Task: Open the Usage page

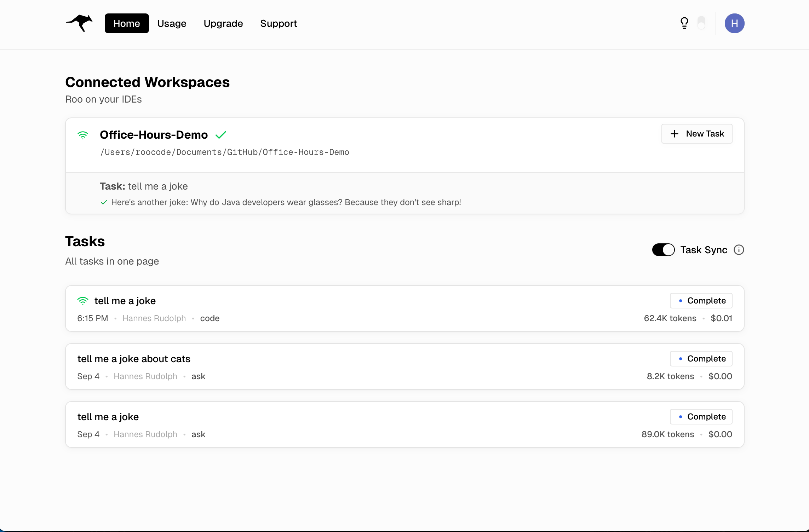Action: coord(172,23)
